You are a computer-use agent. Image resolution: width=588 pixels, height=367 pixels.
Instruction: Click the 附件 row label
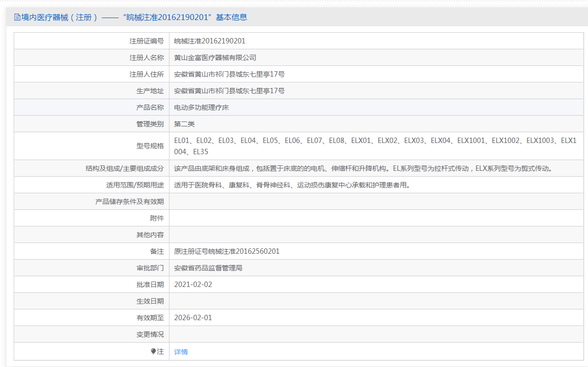point(157,218)
